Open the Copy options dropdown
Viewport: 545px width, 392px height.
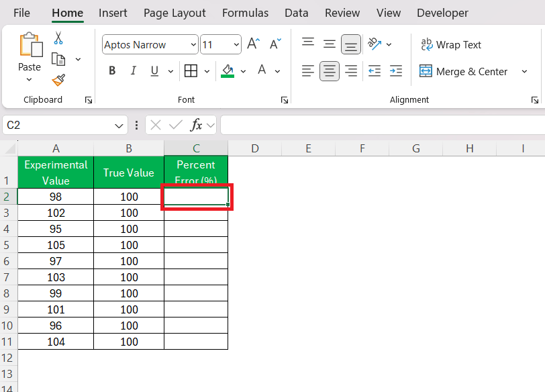(x=79, y=60)
